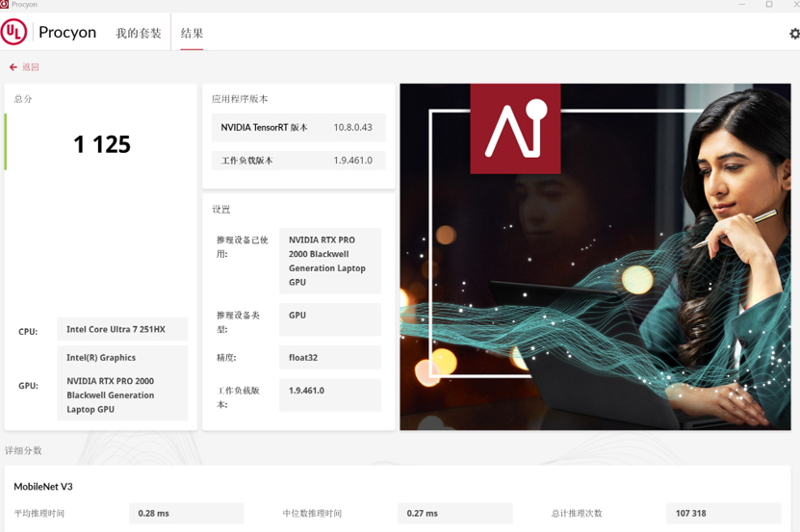Click the NVIDIA TensorRT 版本 label
The image size is (800, 532).
(264, 128)
